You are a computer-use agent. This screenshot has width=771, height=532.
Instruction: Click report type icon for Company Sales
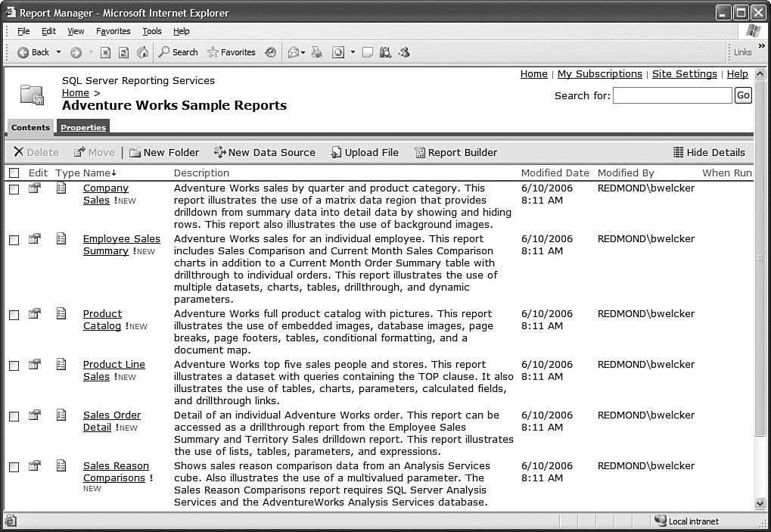point(61,188)
